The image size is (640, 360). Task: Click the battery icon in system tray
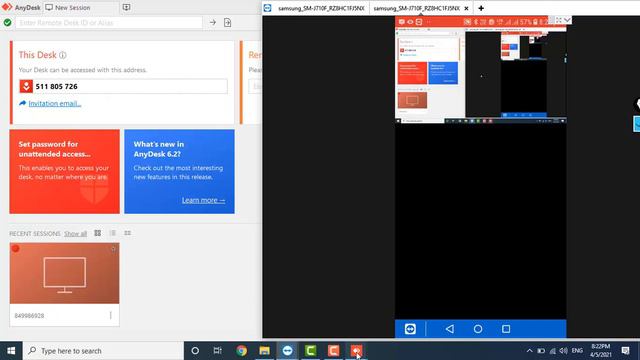[541, 351]
